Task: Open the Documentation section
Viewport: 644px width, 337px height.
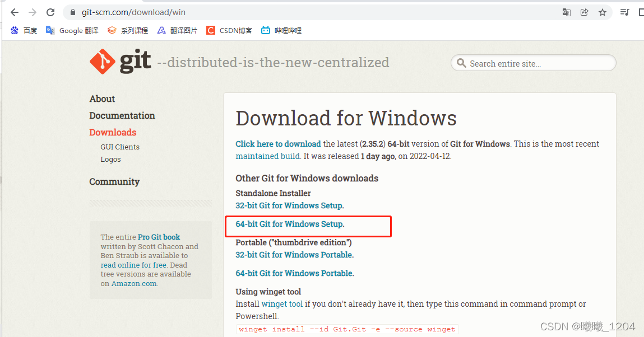Action: click(122, 116)
